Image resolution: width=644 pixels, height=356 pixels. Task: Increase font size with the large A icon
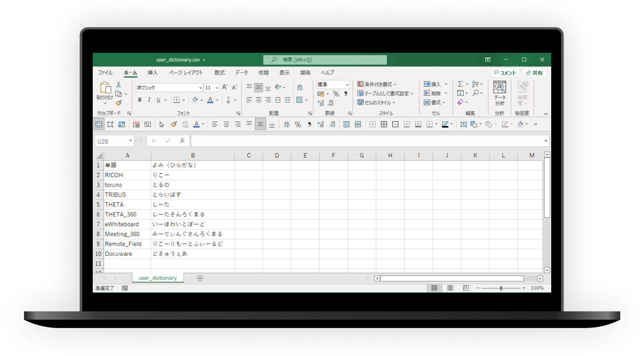click(x=225, y=87)
